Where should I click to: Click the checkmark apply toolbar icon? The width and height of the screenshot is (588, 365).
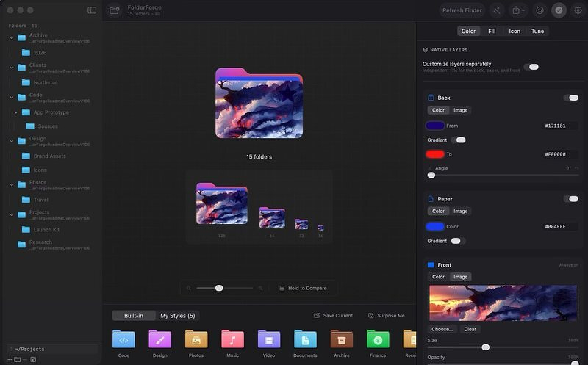(x=559, y=10)
